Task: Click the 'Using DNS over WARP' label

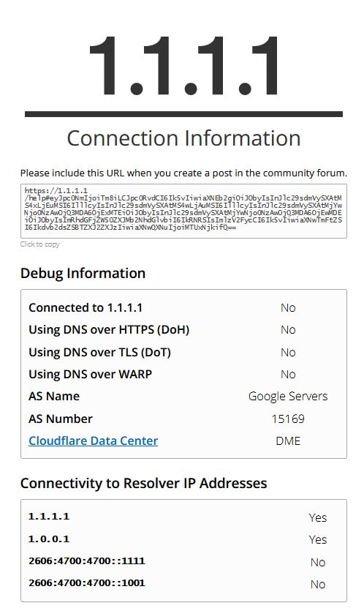Action: pyautogui.click(x=91, y=374)
